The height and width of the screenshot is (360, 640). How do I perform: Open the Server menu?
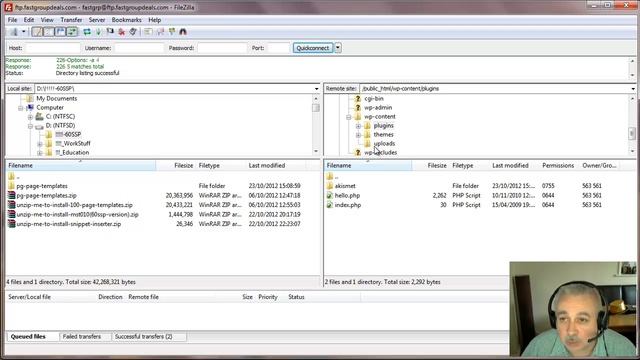pos(97,20)
